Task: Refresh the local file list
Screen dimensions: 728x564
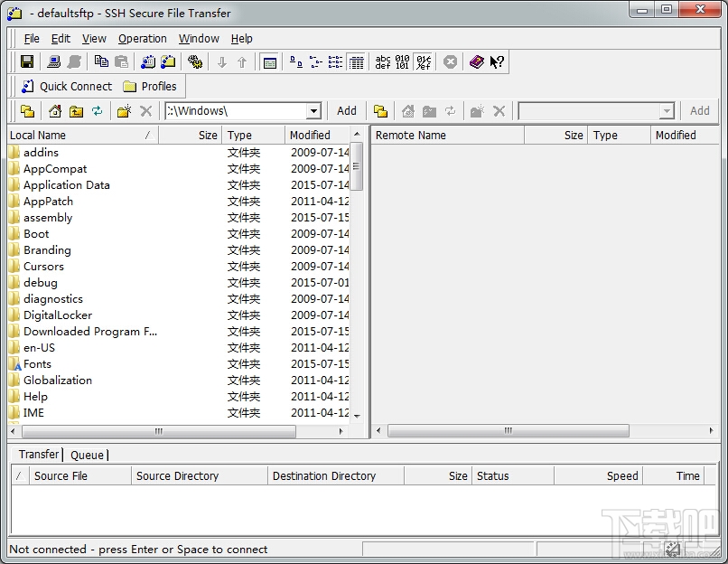Action: click(x=97, y=111)
